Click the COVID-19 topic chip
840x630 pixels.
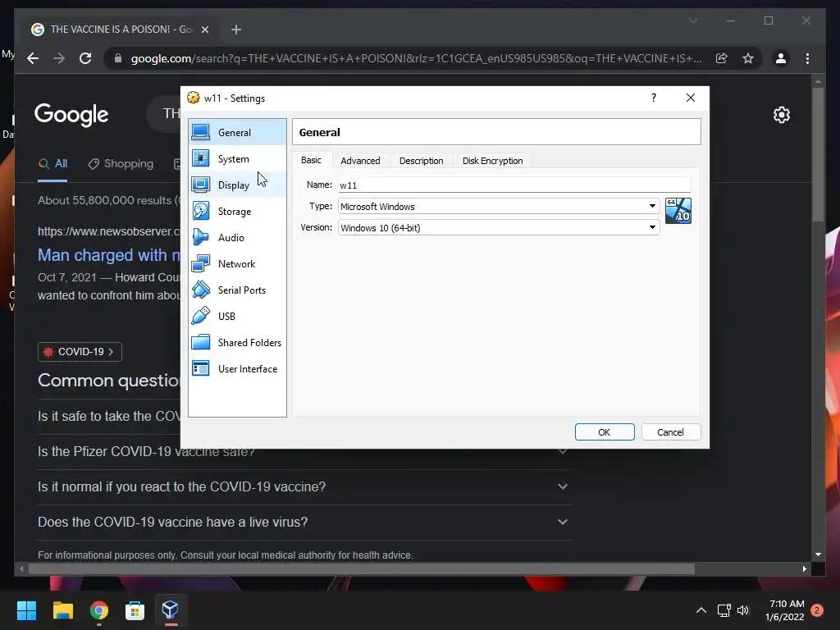point(80,352)
